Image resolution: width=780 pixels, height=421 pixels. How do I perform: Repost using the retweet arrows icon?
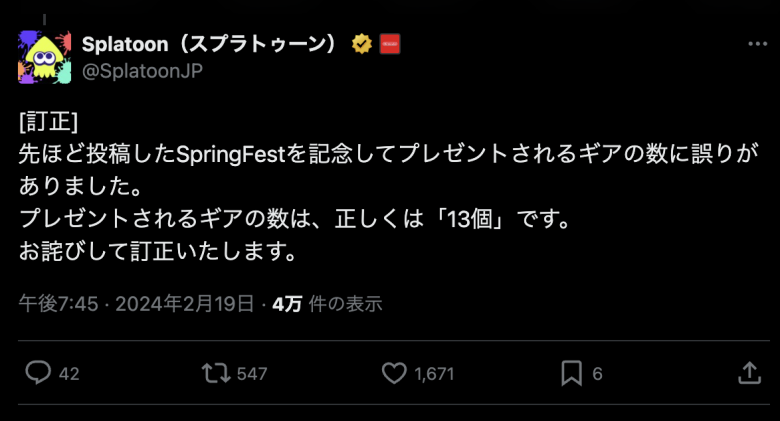point(213,373)
